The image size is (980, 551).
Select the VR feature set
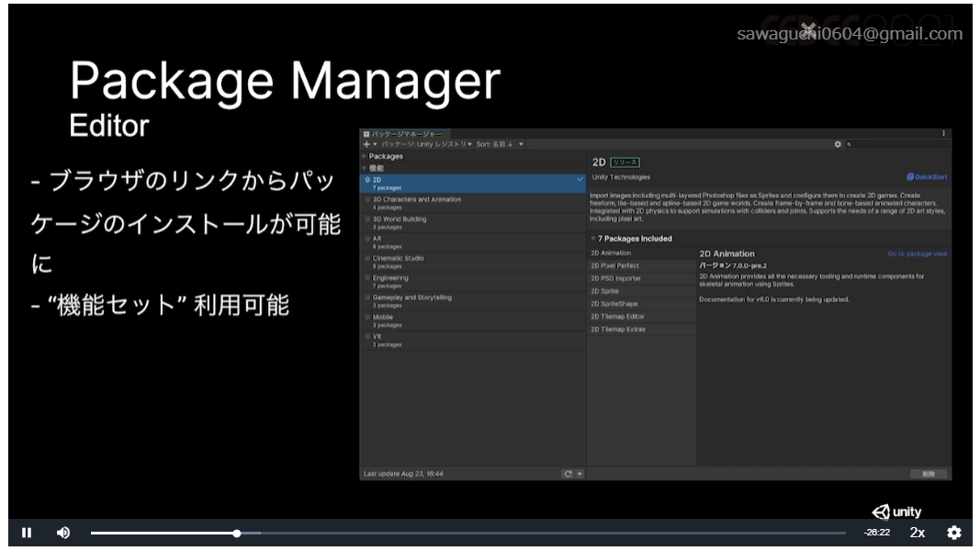pyautogui.click(x=473, y=340)
